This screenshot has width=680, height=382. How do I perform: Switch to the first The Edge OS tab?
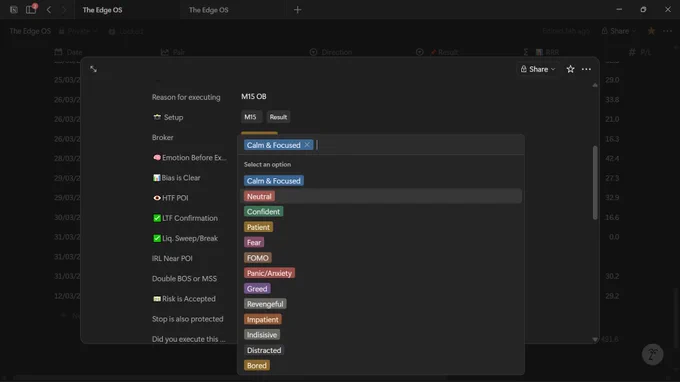(102, 10)
